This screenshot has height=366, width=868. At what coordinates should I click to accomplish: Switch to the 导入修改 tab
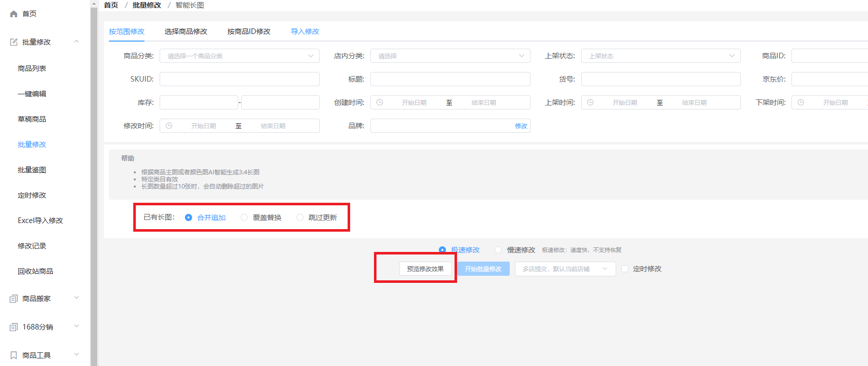(305, 31)
